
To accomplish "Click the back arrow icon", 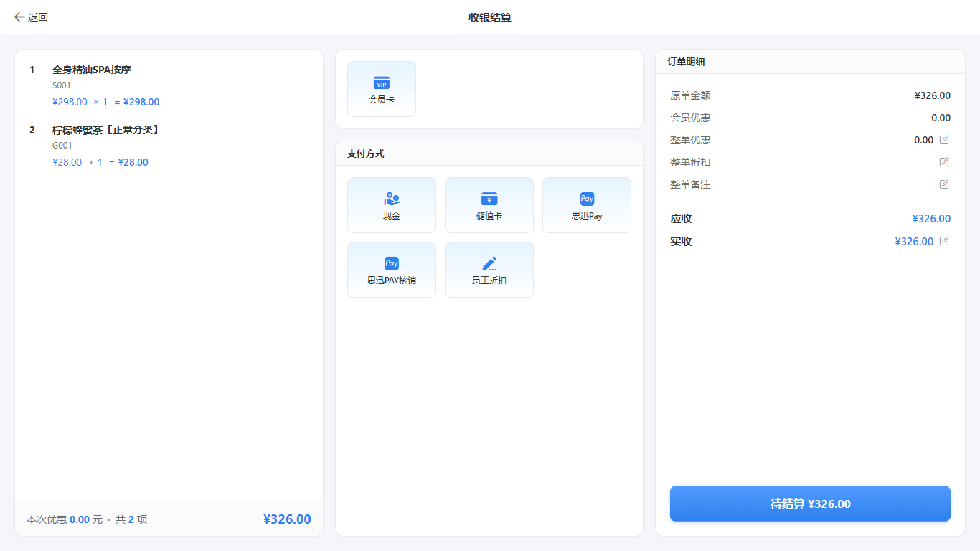I will pyautogui.click(x=19, y=17).
